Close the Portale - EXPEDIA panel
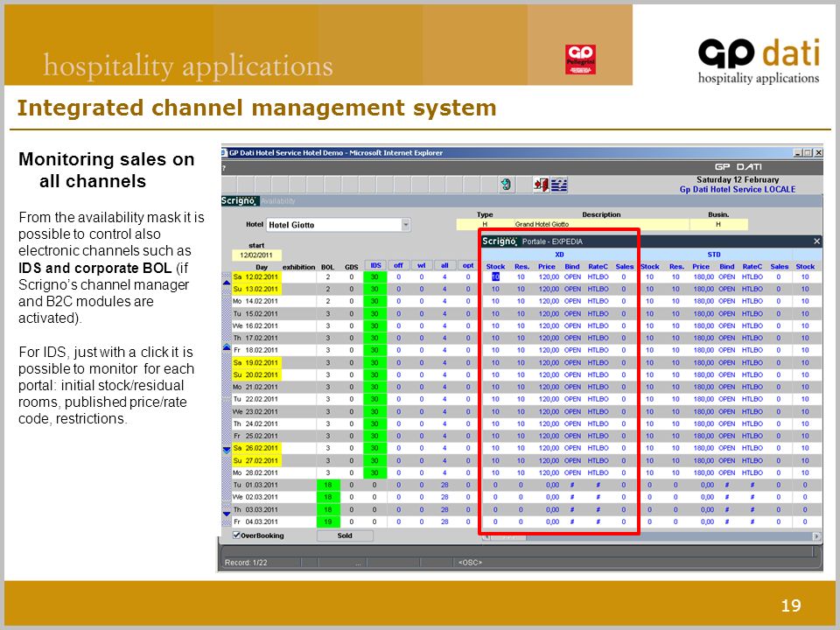 click(816, 241)
